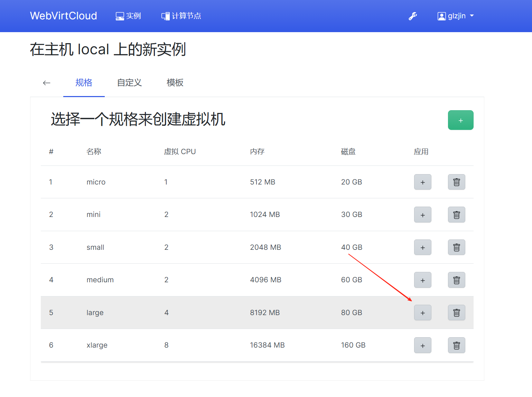Click the 2048 MB memory cell
The width and height of the screenshot is (532, 397).
[266, 247]
